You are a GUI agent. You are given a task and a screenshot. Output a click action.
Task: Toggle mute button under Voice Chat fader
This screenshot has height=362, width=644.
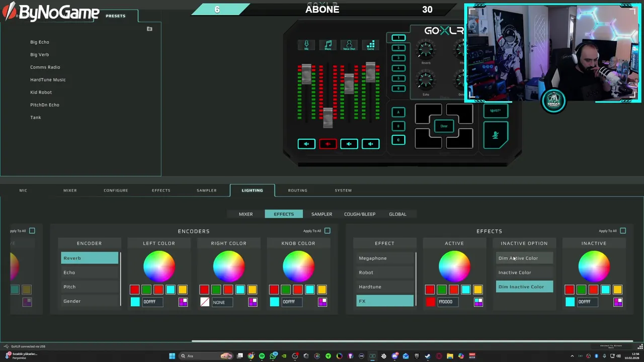349,144
